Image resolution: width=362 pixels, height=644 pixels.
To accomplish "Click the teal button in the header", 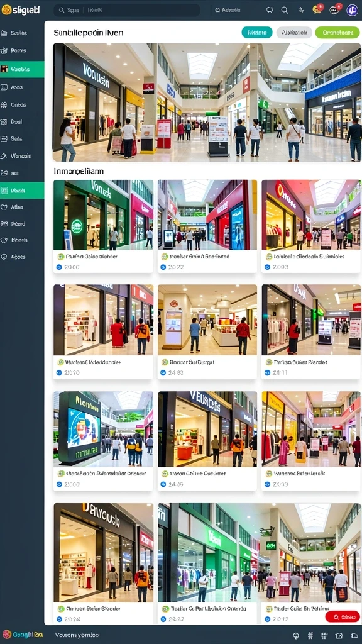I will click(x=257, y=33).
